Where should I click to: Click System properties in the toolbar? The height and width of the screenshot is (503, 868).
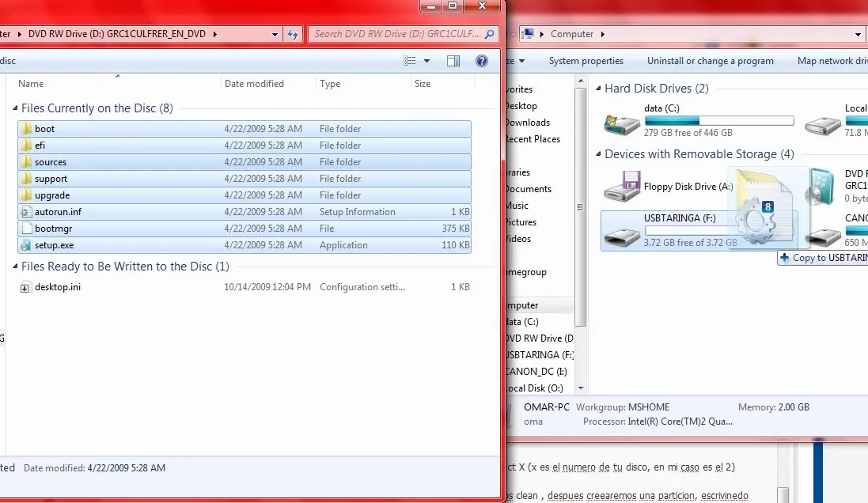coord(586,61)
